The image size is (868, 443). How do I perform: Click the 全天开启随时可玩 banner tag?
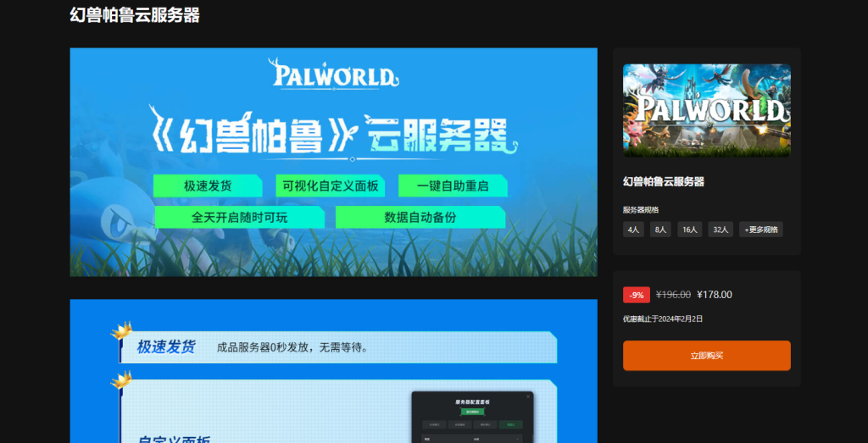[x=239, y=218]
